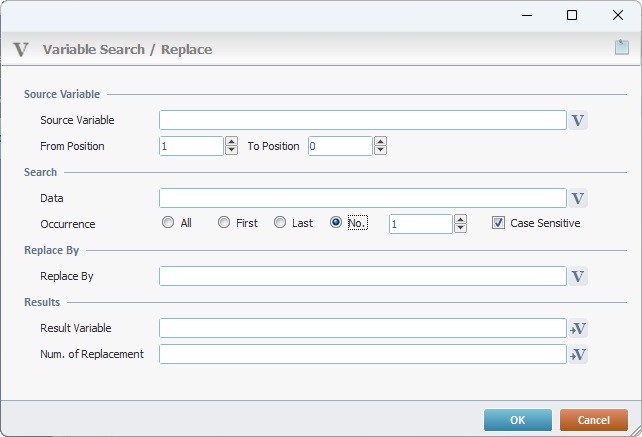Select the First occurrence radio button

(224, 222)
